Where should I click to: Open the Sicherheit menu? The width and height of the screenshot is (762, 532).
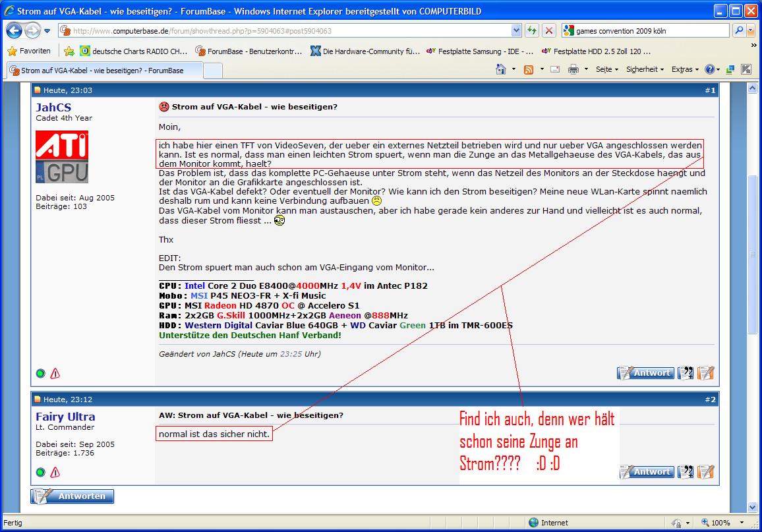(645, 69)
